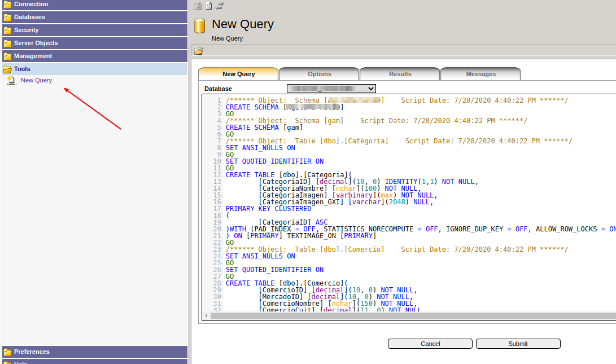Click the Cancel button
The height and width of the screenshot is (364, 616).
coord(430,344)
